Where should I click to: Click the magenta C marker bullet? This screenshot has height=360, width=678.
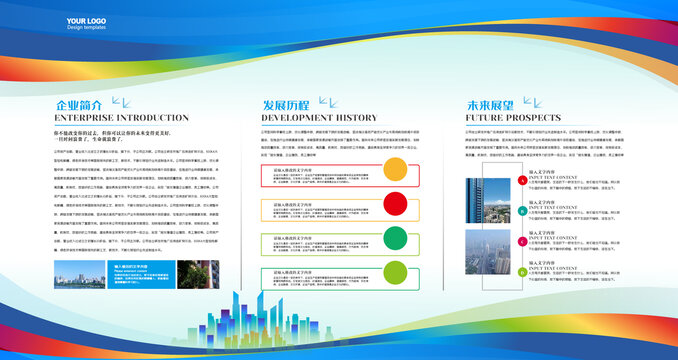pos(522,242)
